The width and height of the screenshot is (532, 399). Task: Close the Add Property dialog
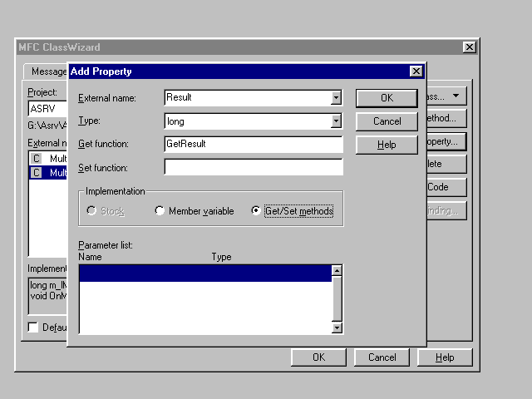click(416, 71)
